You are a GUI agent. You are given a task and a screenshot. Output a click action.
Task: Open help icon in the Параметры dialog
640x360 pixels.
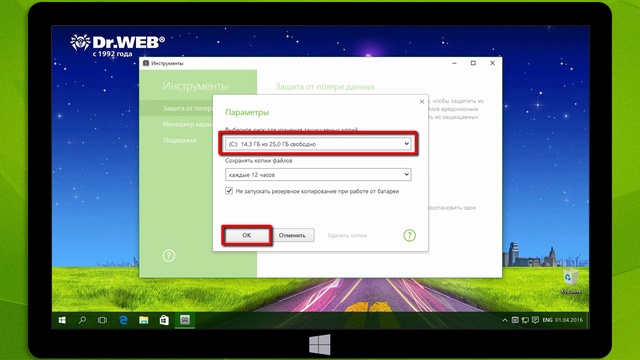pos(409,236)
